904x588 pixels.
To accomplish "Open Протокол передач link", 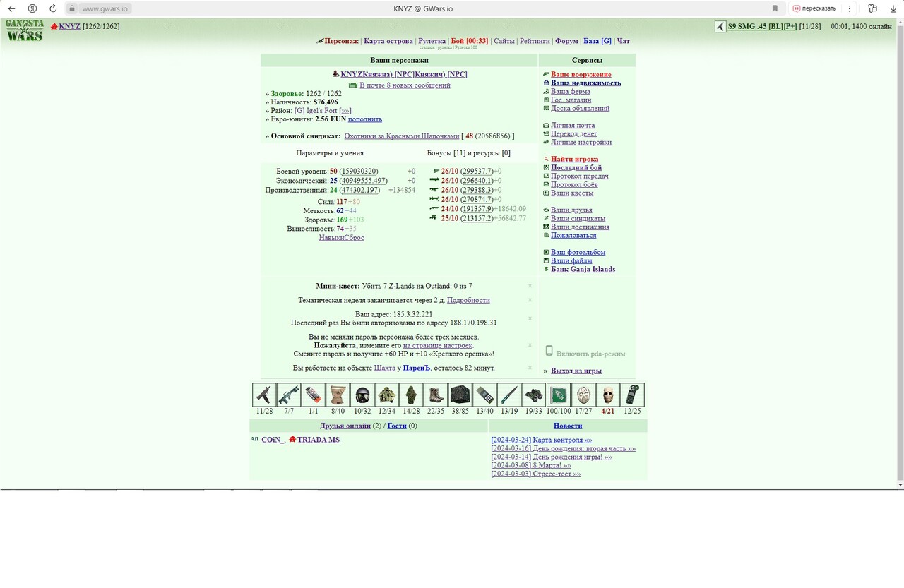I will point(580,176).
